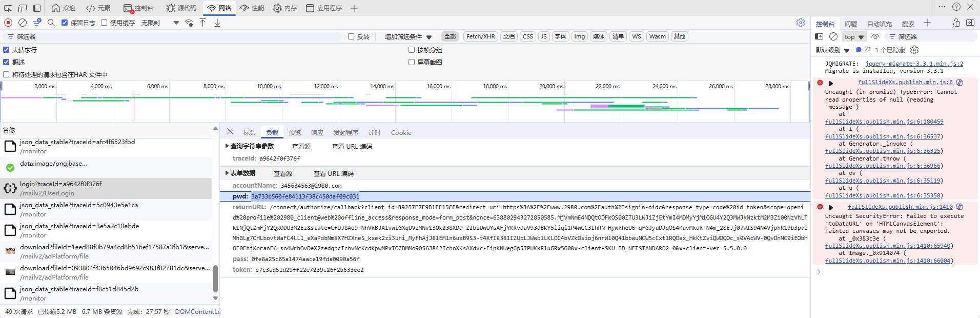Open the 默认级别 log level dropdown
Viewport: 980px width, 318px height.
(x=833, y=50)
